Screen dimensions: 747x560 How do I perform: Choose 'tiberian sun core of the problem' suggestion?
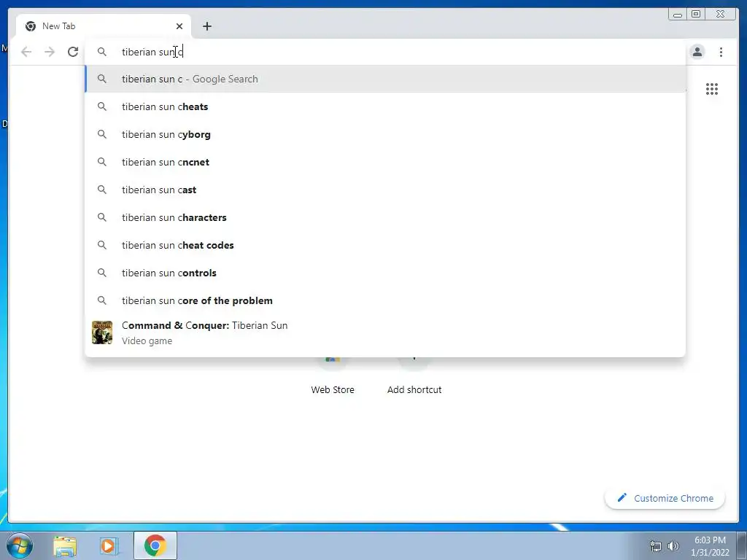coord(385,300)
